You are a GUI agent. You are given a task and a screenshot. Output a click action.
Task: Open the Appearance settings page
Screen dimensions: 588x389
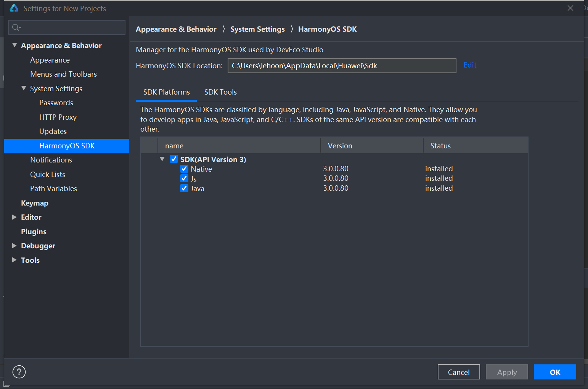[x=50, y=60]
